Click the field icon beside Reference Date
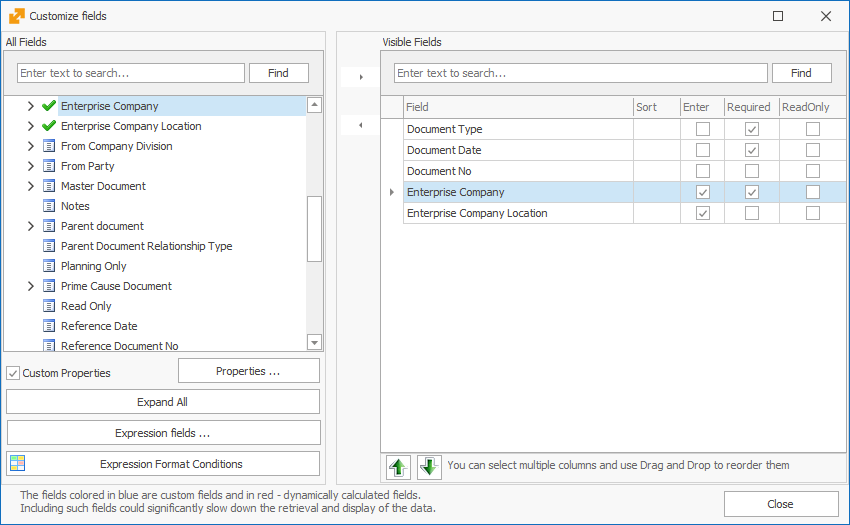This screenshot has height=525, width=850. pos(49,326)
